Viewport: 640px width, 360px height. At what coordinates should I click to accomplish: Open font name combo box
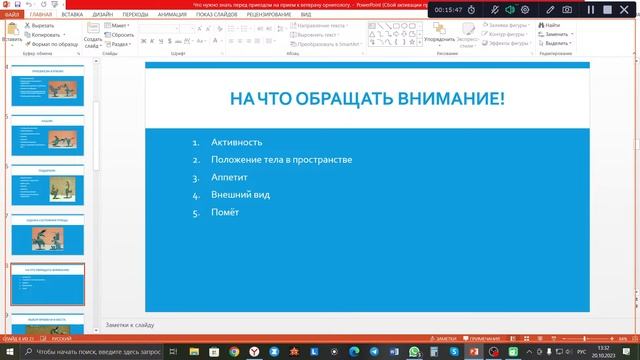[x=159, y=29]
